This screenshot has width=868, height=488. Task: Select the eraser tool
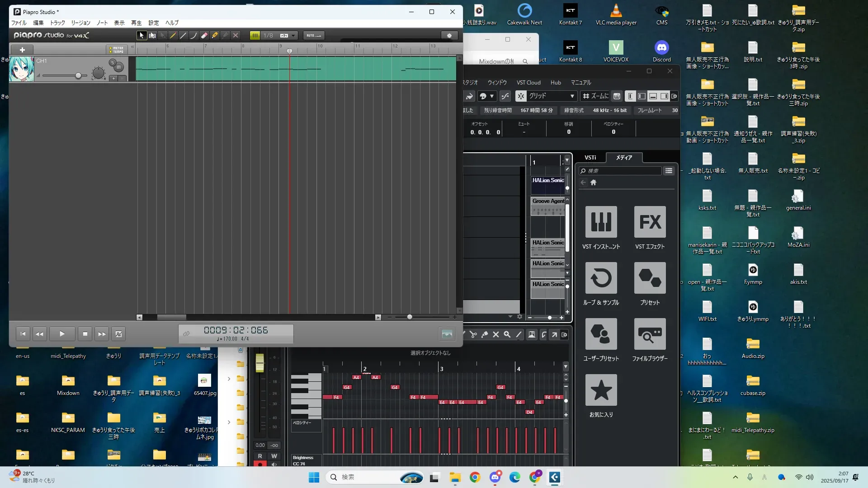click(204, 35)
